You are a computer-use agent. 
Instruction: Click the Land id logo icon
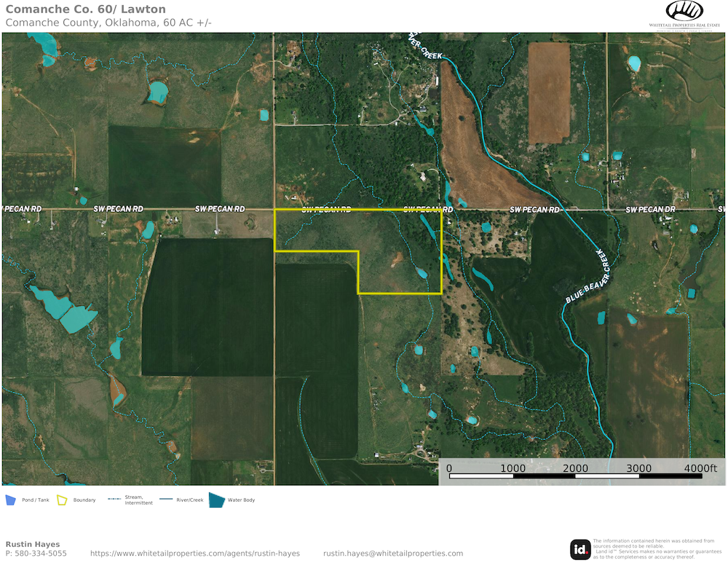580,549
